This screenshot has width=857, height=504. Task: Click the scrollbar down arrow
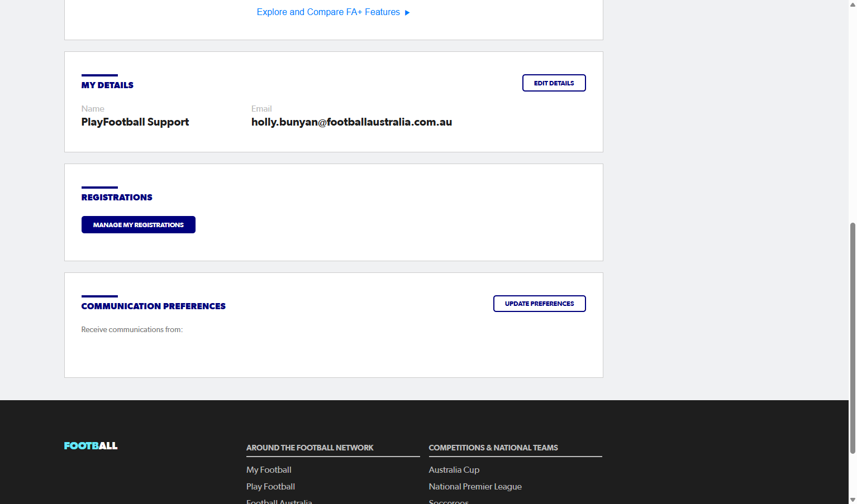coord(853,500)
